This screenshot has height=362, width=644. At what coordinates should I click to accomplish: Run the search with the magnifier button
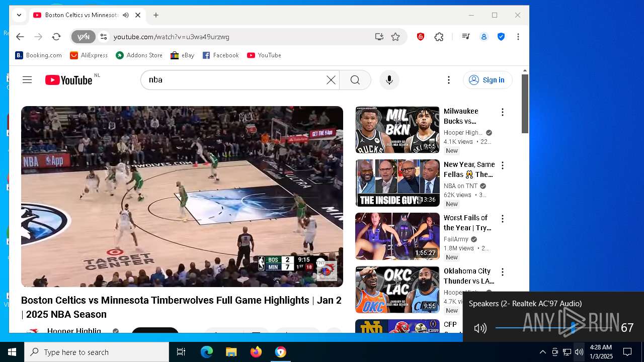tap(355, 80)
